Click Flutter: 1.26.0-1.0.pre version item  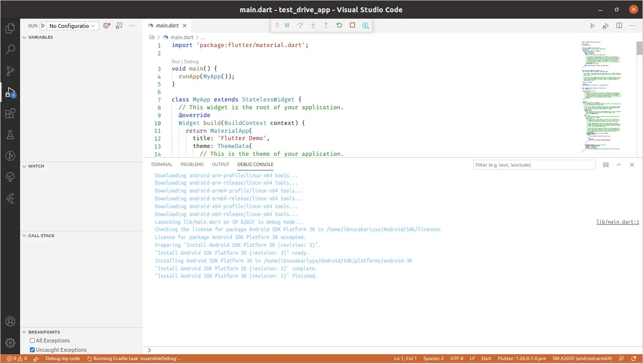(x=522, y=359)
